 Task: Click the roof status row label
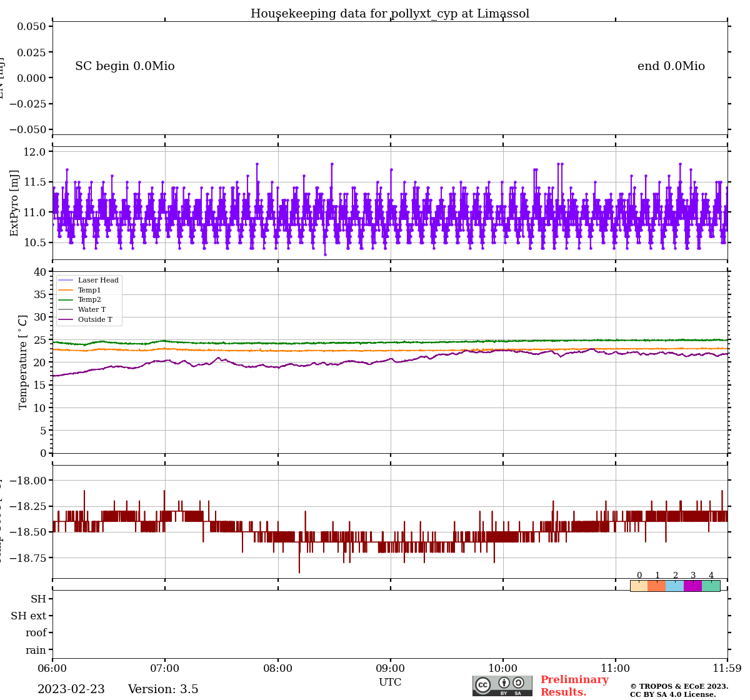36,633
